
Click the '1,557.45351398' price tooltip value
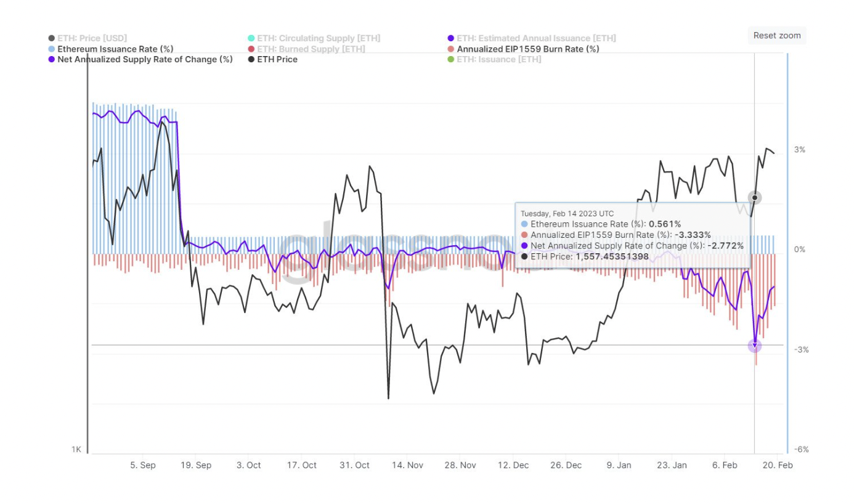612,256
